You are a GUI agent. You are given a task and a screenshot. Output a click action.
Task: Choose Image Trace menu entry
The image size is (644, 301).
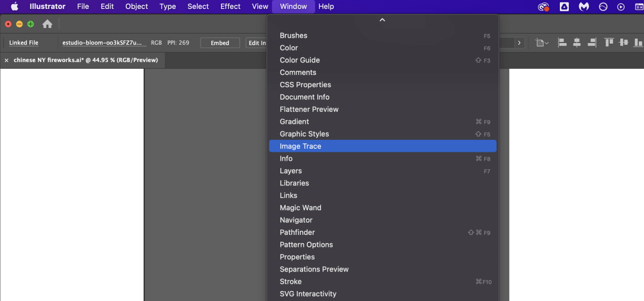(383, 146)
